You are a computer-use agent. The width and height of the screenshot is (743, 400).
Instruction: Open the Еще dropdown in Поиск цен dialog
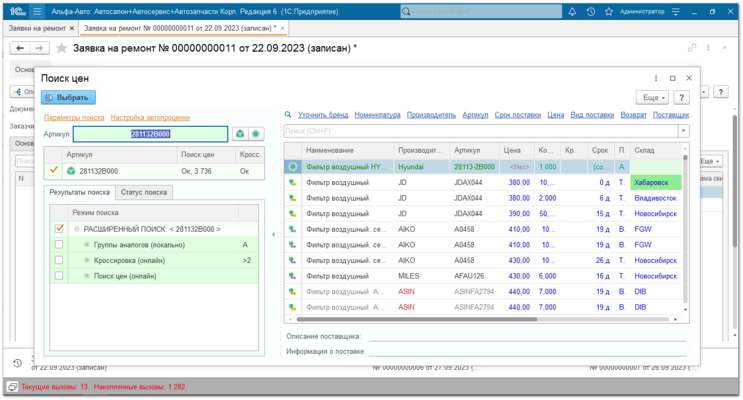pyautogui.click(x=652, y=98)
